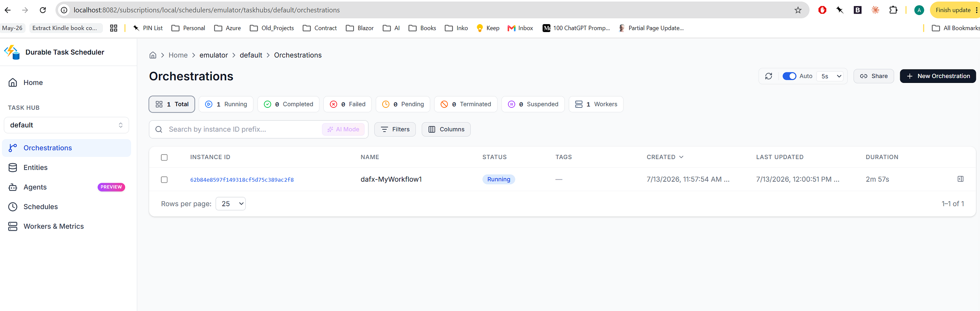The width and height of the screenshot is (980, 311).
Task: Filter by the 1 Total status chip
Action: coord(172,104)
